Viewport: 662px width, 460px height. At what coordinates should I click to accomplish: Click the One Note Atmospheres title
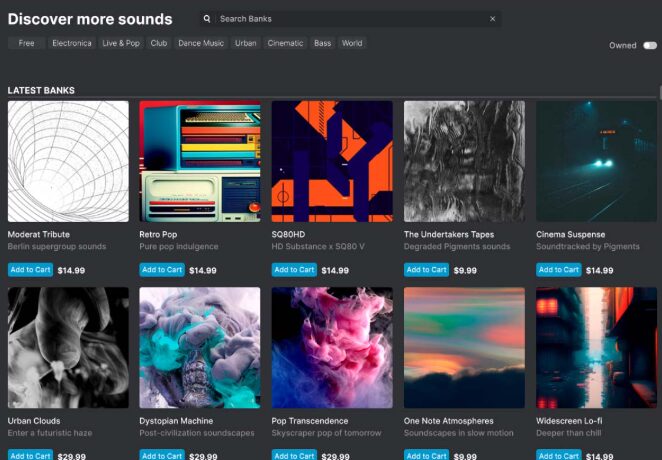pos(448,421)
